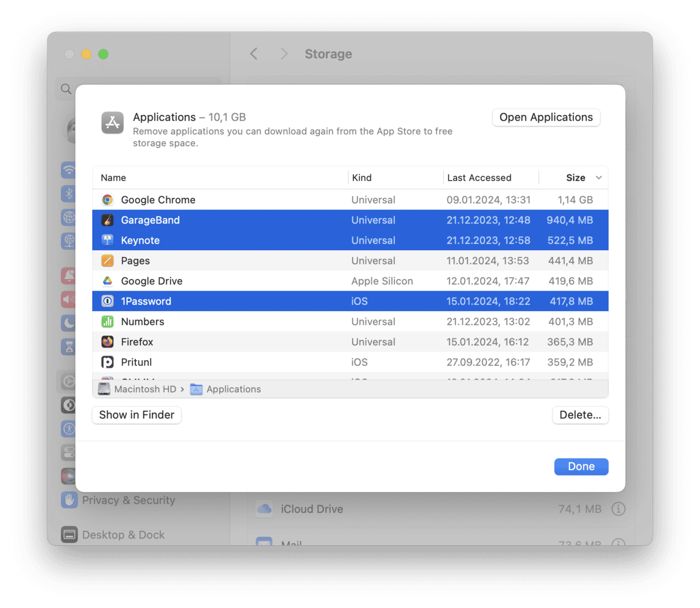Select the Pritunl app icon
The image size is (700, 608).
[109, 362]
